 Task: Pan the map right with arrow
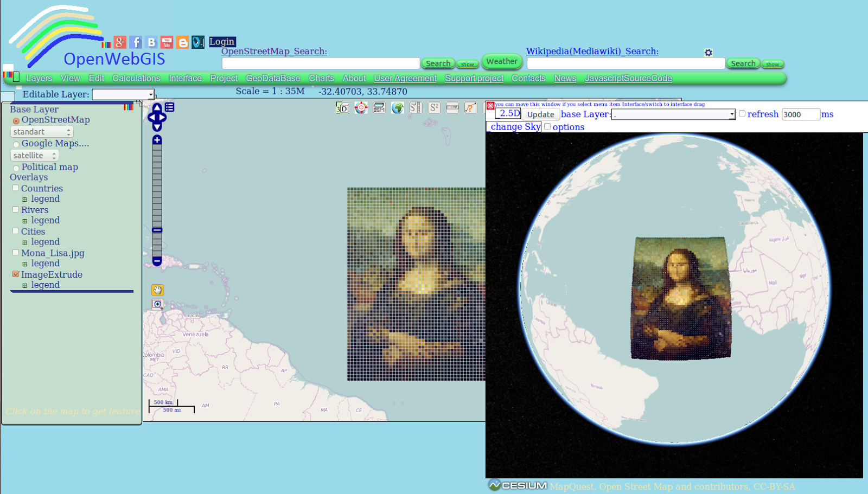click(163, 118)
